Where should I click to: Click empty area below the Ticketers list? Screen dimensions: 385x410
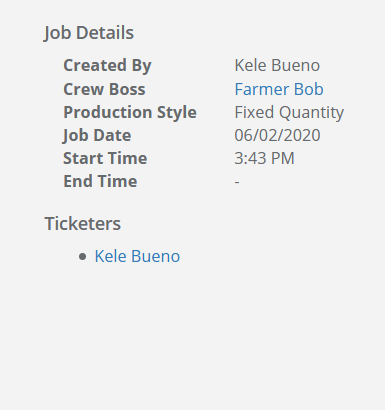tap(192, 333)
